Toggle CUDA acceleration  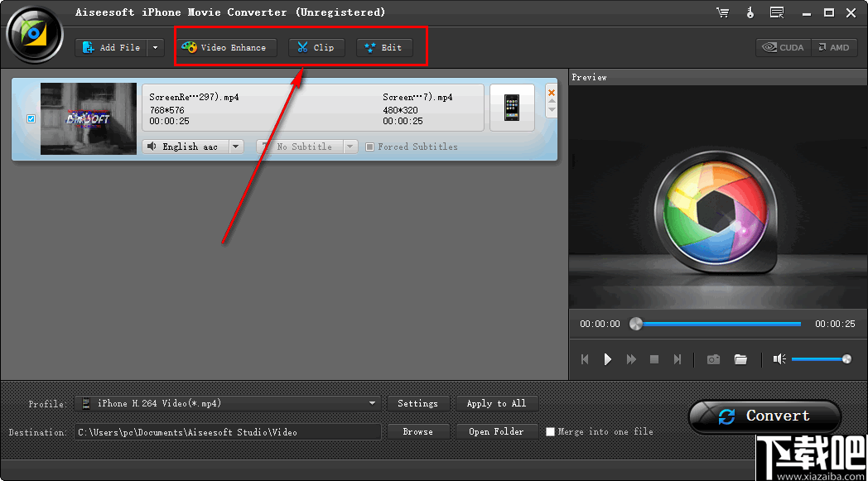[784, 47]
